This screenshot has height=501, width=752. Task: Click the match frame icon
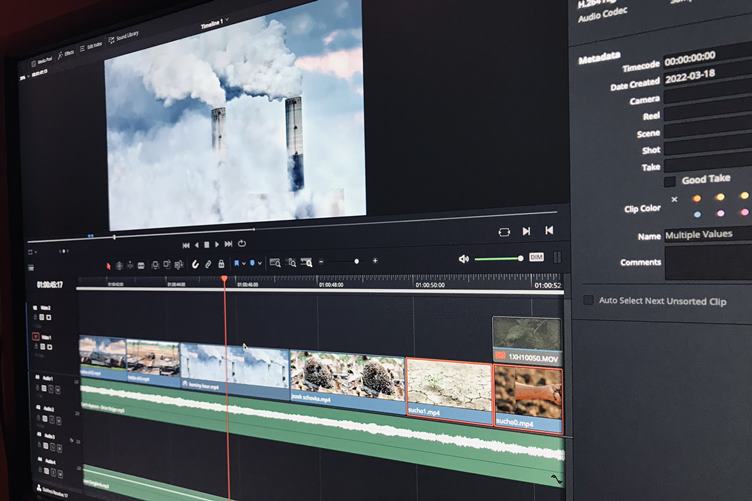pyautogui.click(x=504, y=232)
